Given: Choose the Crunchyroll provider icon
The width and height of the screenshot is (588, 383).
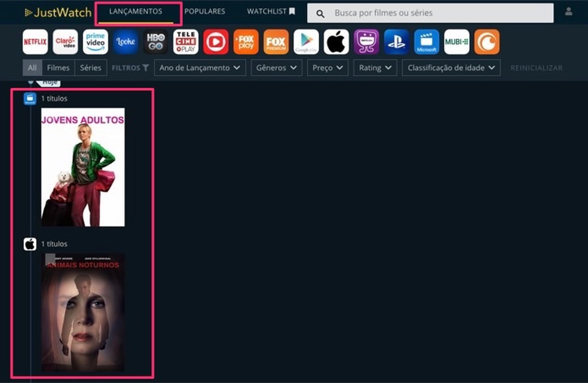Looking at the screenshot, I should 487,42.
